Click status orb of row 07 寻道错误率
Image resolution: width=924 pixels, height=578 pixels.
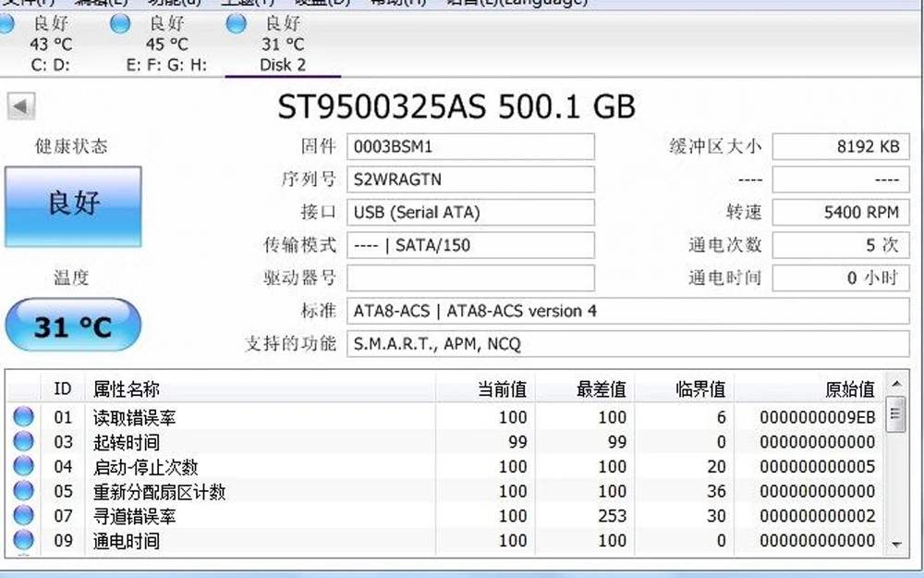24,515
